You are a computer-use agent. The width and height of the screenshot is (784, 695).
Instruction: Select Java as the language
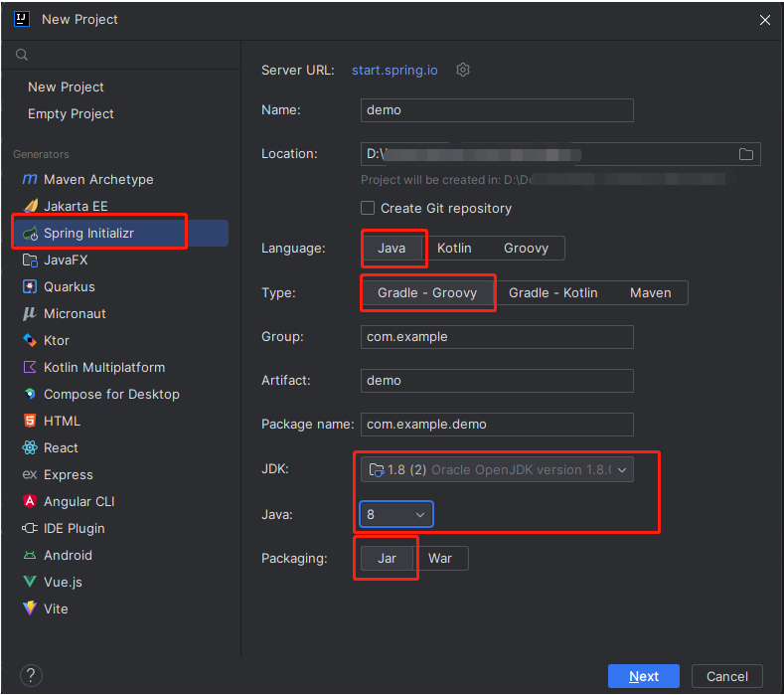[x=392, y=249]
